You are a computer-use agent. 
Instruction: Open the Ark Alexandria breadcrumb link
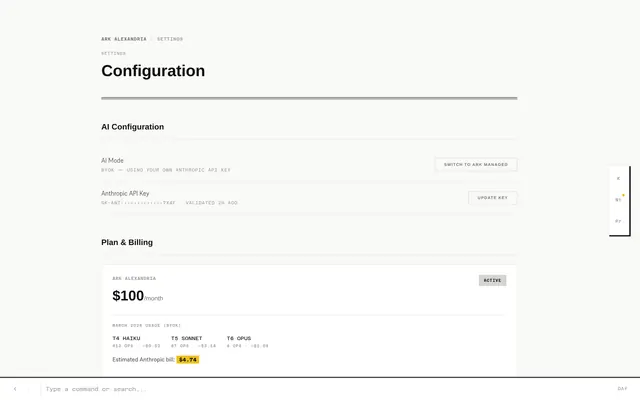point(124,39)
